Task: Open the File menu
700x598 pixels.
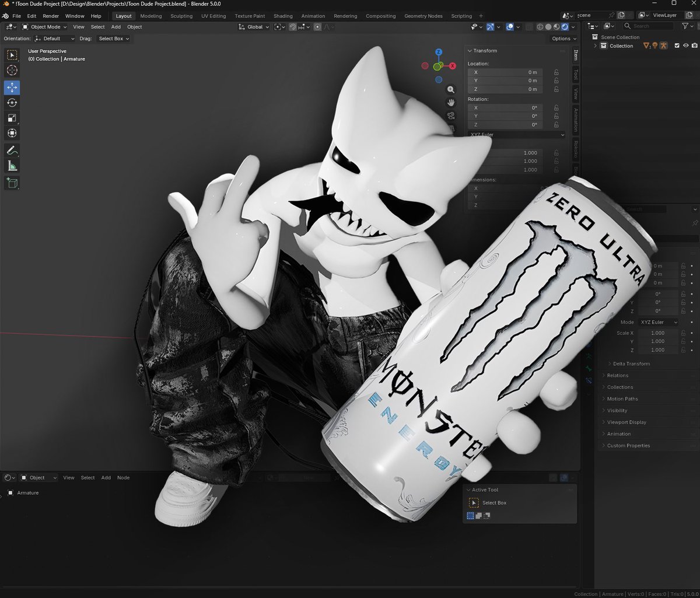Action: [x=17, y=16]
